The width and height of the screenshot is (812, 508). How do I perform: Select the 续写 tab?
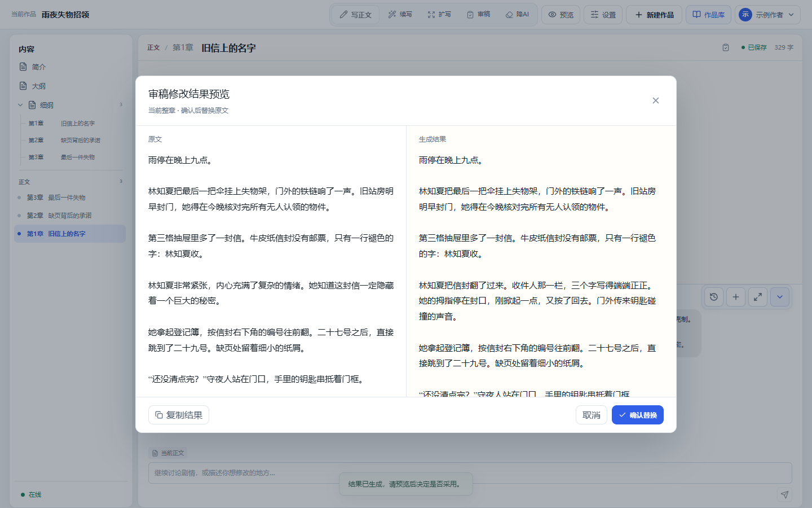[x=400, y=15]
